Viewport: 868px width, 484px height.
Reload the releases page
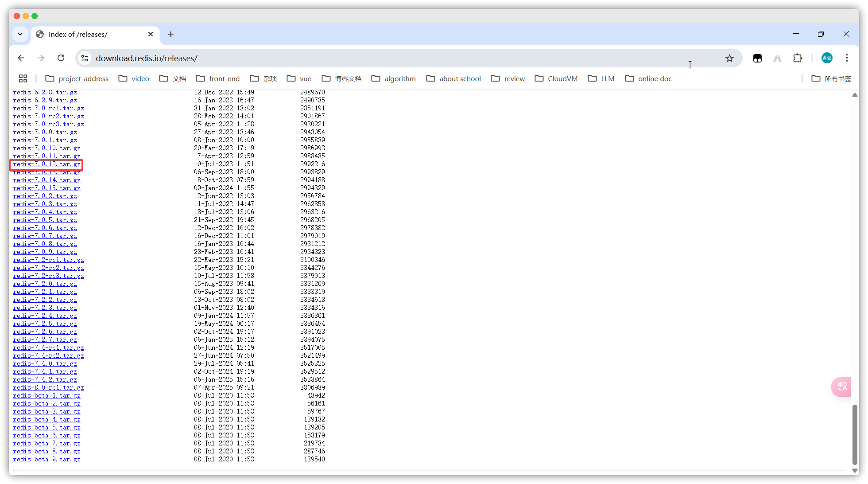[x=61, y=58]
